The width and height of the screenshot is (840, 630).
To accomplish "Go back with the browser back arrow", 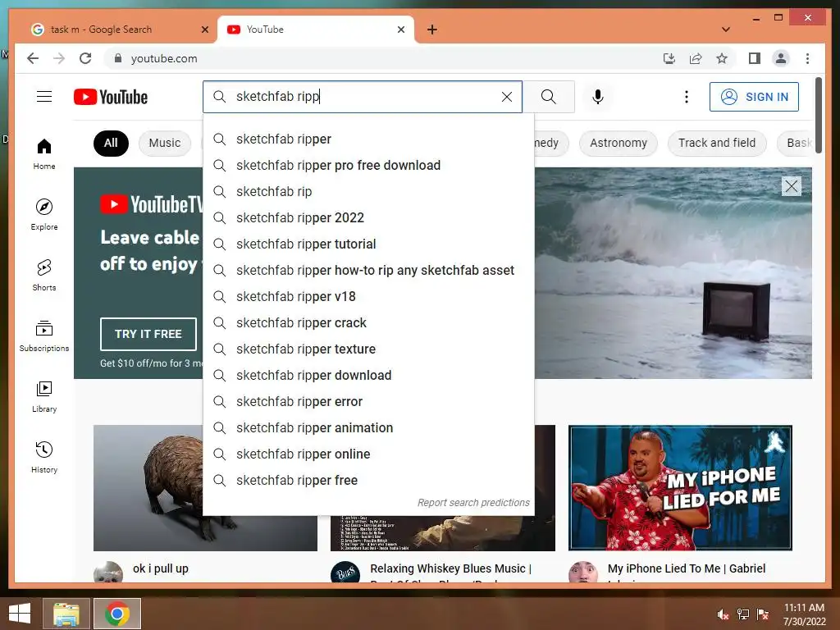I will click(x=33, y=58).
